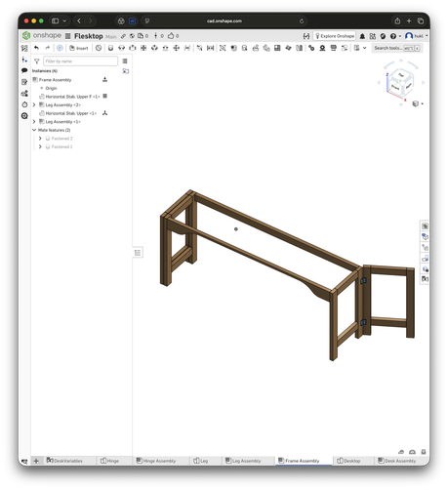The image size is (448, 490).
Task: Open a new Safari tab
Action: (409, 20)
